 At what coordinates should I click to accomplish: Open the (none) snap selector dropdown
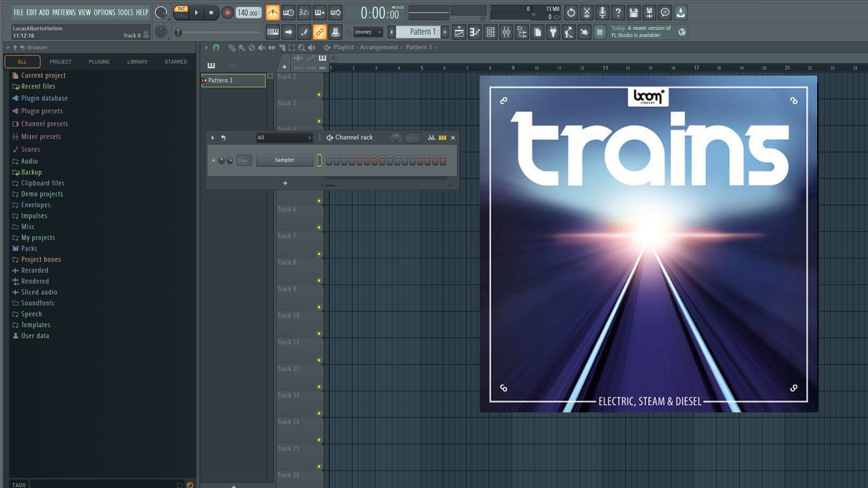click(x=369, y=32)
